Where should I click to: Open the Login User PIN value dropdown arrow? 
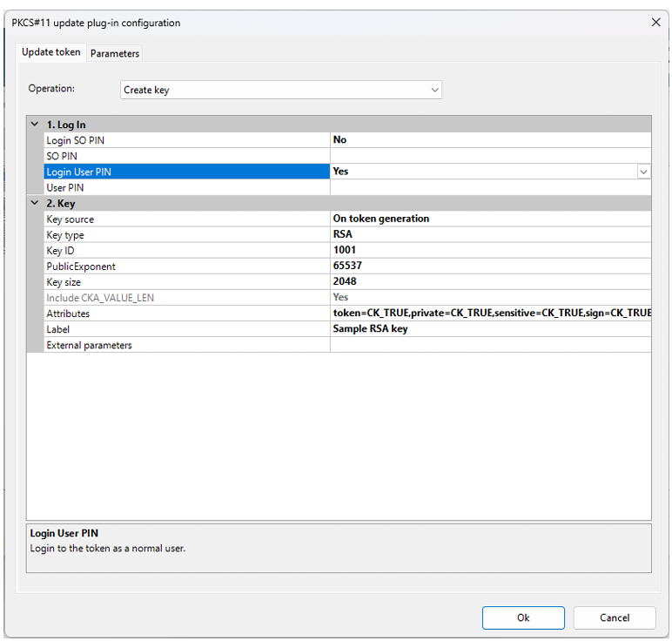(x=643, y=172)
